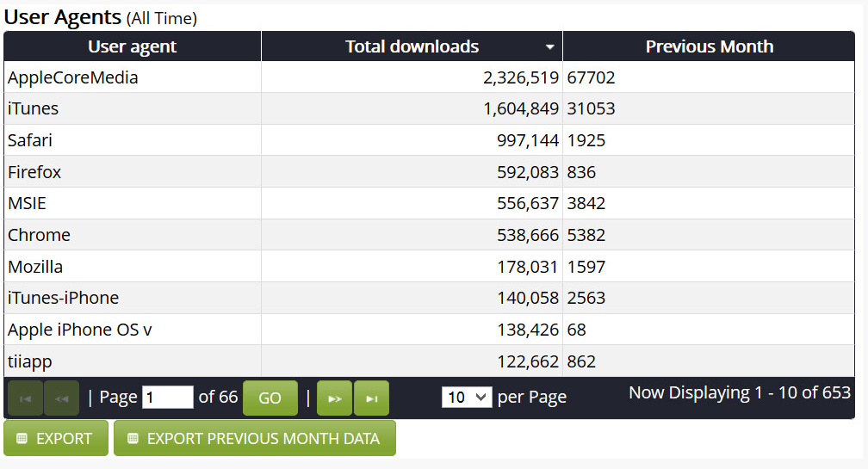Screen dimensions: 868x469
Task: Click the User Agents (All Time) heading
Action: click(100, 17)
